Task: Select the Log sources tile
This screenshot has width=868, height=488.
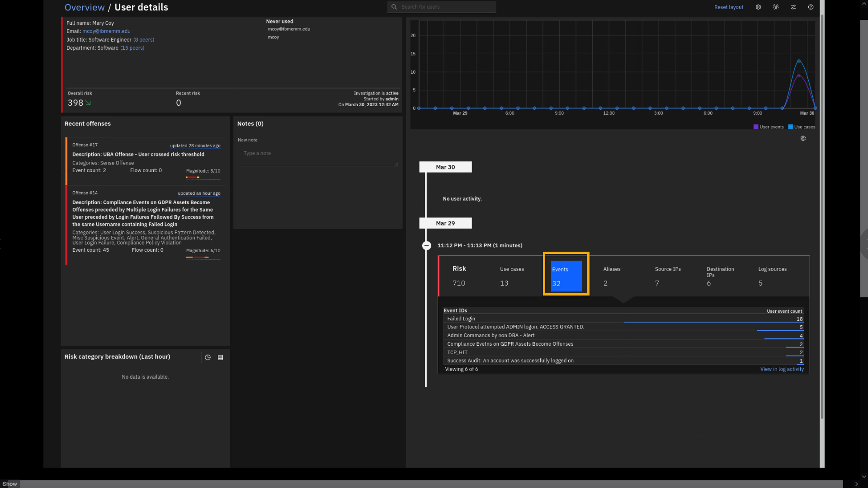Action: point(772,276)
